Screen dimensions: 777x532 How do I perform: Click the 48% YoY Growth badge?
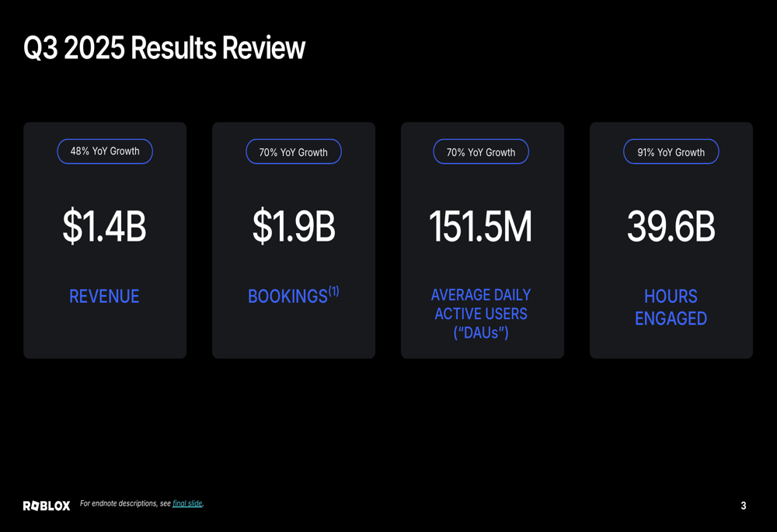click(x=105, y=151)
